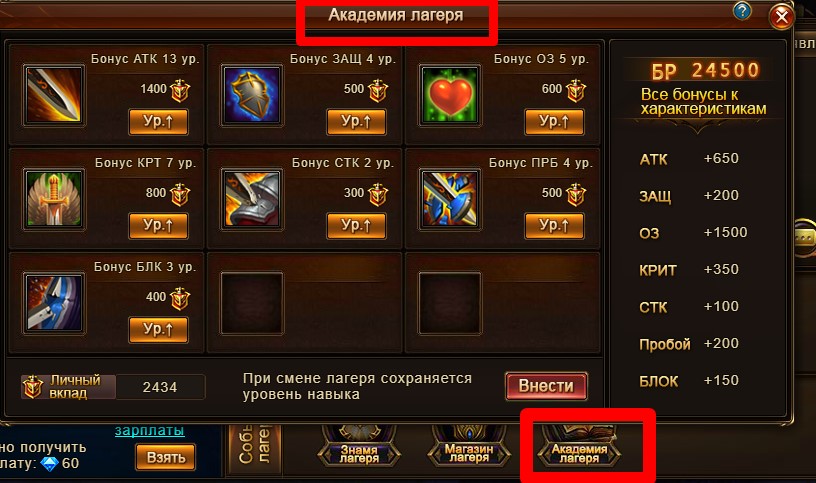
Task: Open the Знамя лагеря tab
Action: [359, 452]
